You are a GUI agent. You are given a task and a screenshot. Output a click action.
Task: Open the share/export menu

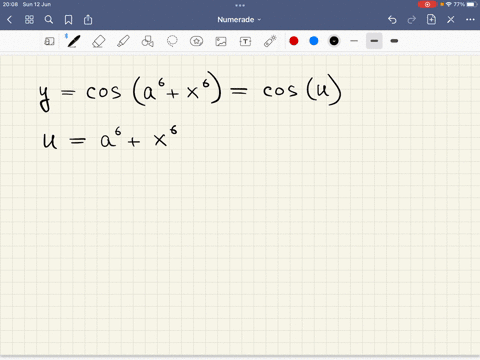pos(88,20)
